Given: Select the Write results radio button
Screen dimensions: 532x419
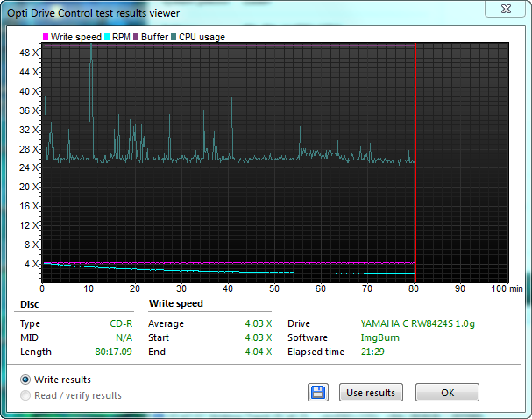Looking at the screenshot, I should 25,380.
